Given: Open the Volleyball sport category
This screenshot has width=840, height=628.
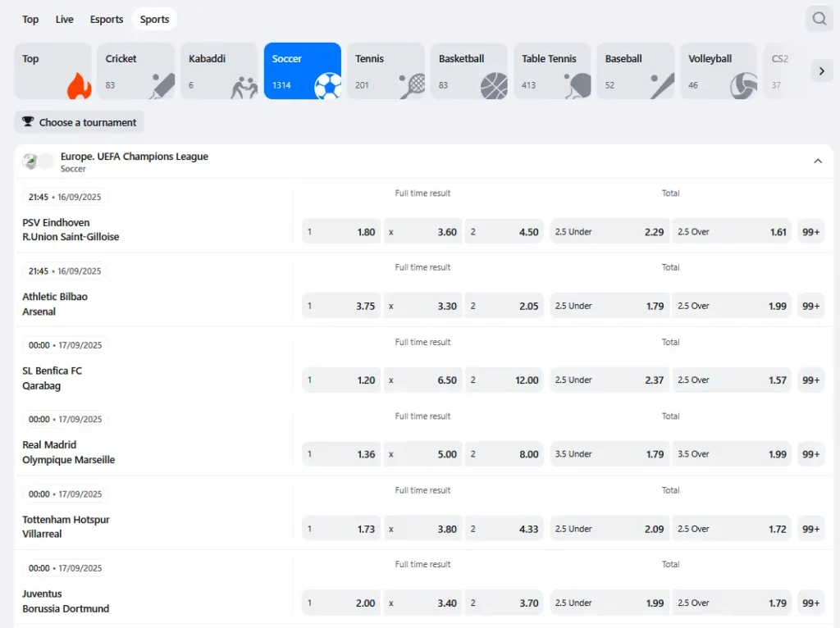Looking at the screenshot, I should click(x=718, y=71).
